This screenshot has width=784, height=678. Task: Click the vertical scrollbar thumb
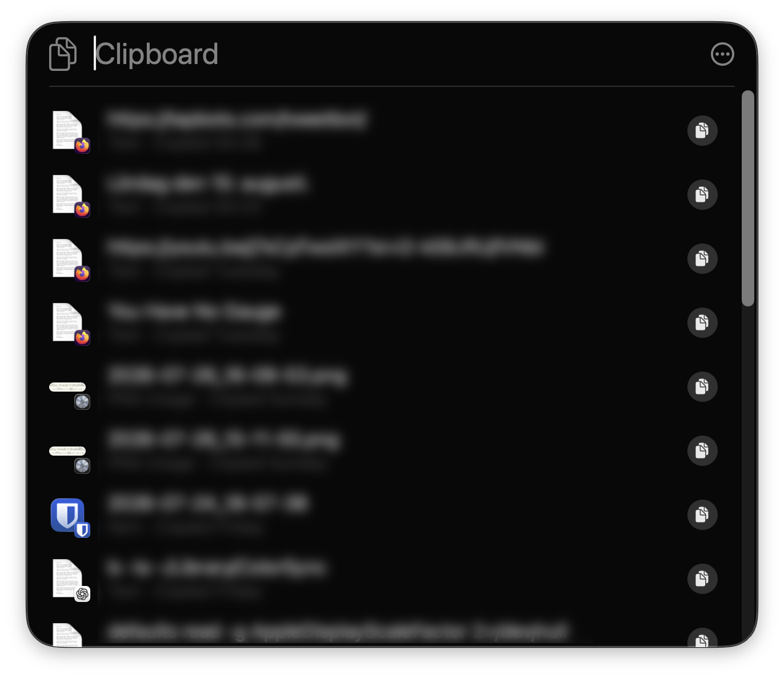pos(747,198)
